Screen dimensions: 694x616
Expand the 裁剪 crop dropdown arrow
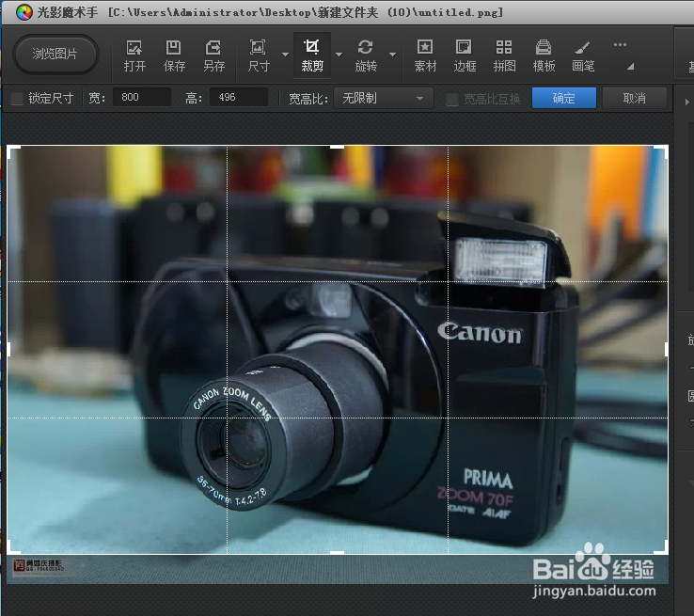339,55
